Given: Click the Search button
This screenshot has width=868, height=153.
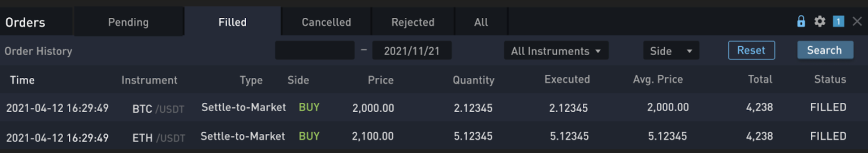Looking at the screenshot, I should coord(825,50).
